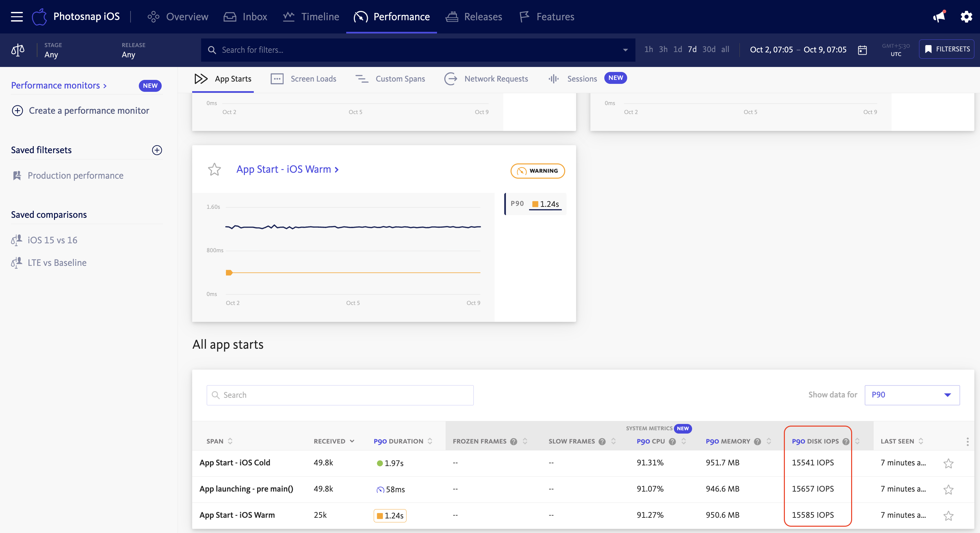Star the App Start - iOS Warm card

pos(214,169)
